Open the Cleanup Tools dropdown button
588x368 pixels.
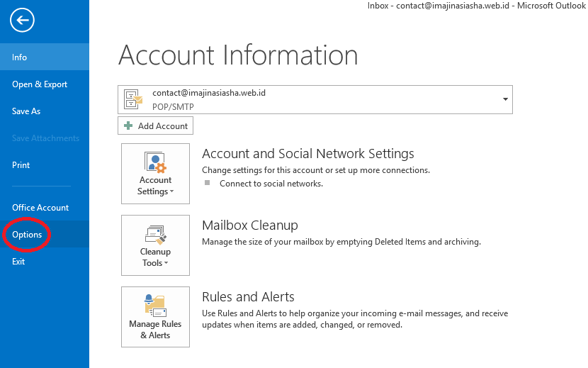[155, 245]
